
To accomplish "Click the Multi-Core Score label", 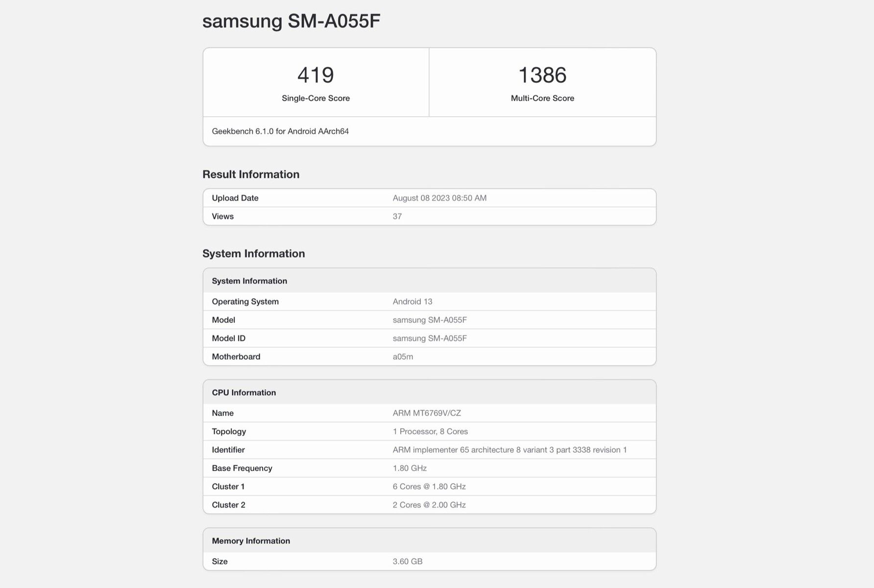I will pyautogui.click(x=542, y=98).
